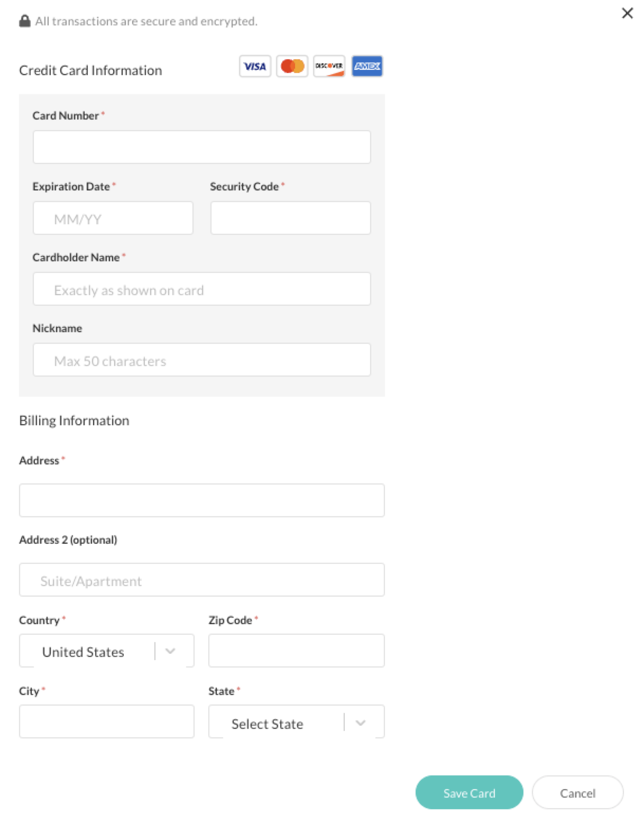
Task: Click the secure transactions lock icon
Action: (x=24, y=21)
